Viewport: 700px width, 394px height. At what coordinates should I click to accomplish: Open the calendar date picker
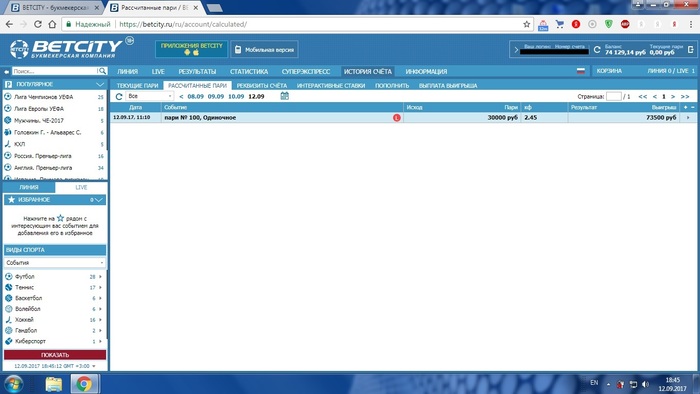tap(284, 96)
